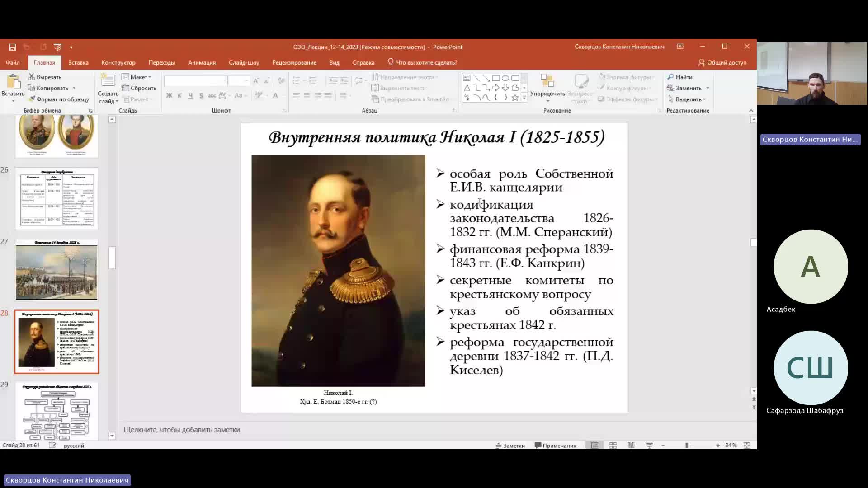Toggle italic (К) formatting
Image resolution: width=868 pixels, height=488 pixels.
coord(179,95)
